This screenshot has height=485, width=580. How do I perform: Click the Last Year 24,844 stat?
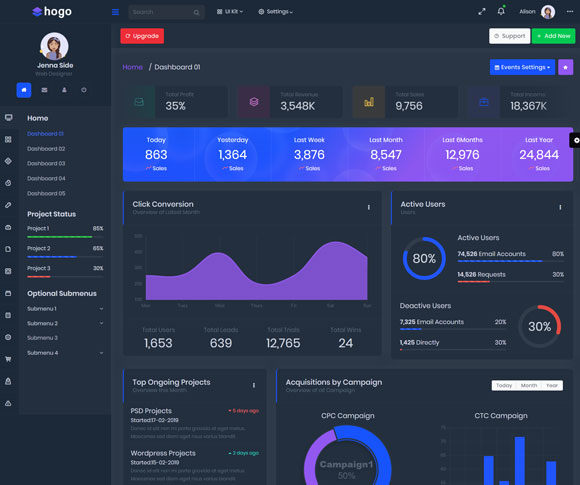539,154
